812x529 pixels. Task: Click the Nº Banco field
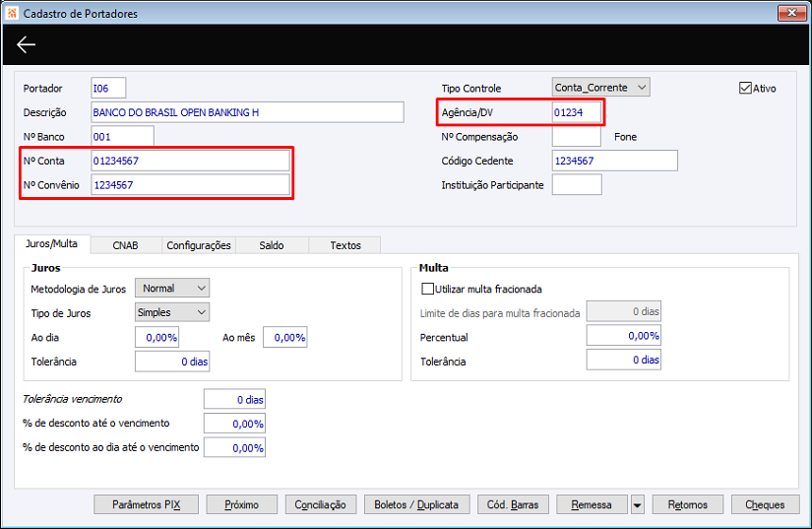[122, 137]
